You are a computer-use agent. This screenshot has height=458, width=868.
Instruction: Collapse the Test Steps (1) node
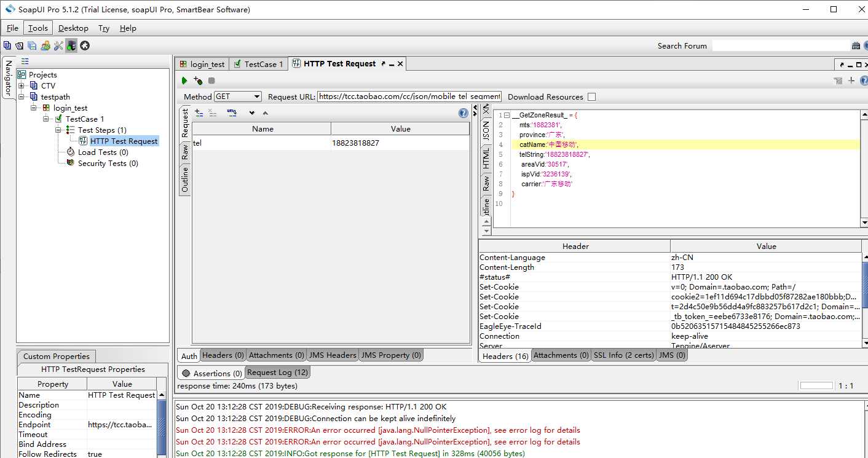tap(58, 130)
